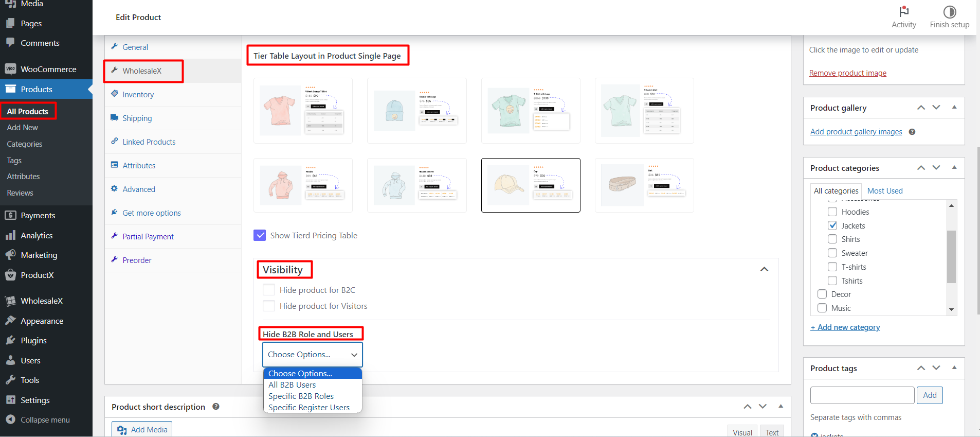
Task: Select the blue beanie tier layout
Action: pyautogui.click(x=417, y=111)
